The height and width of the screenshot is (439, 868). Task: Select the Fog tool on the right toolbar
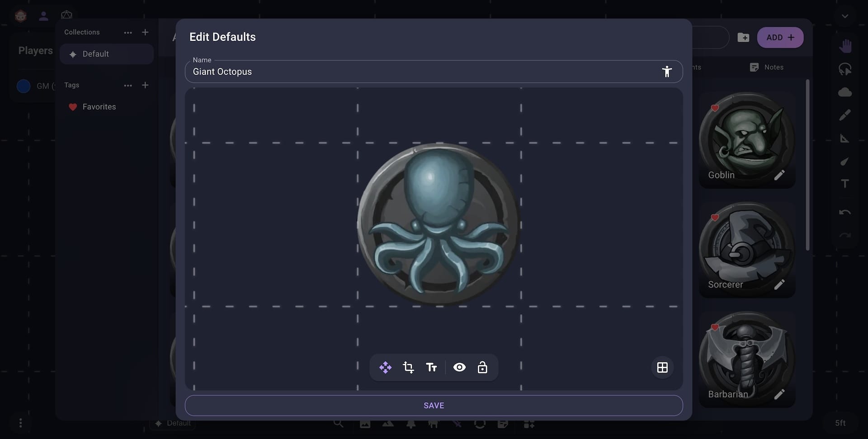coord(845,92)
